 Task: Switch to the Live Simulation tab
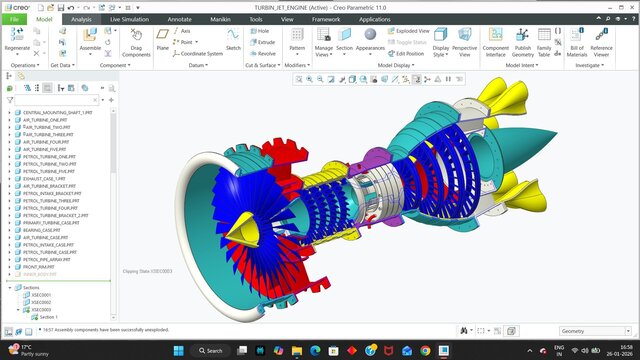click(x=129, y=19)
